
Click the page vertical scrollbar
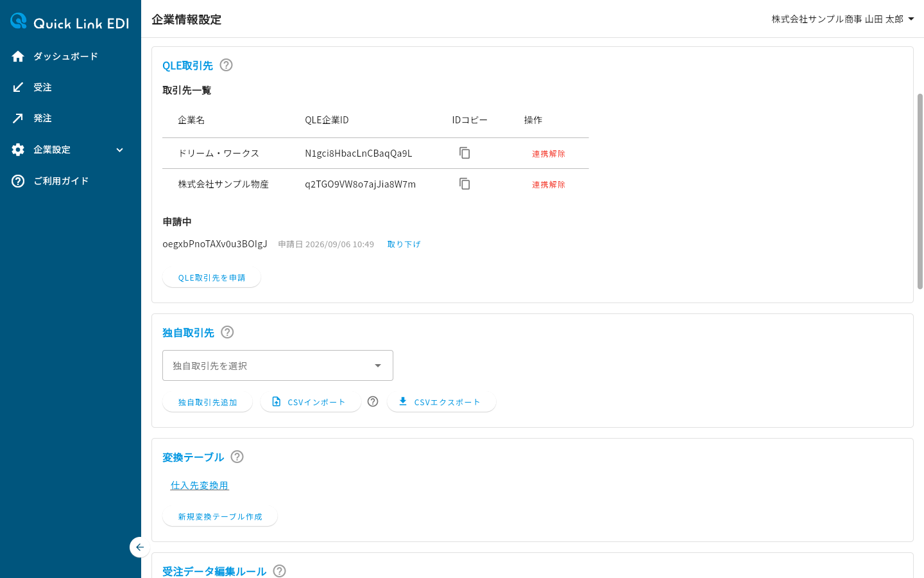pyautogui.click(x=920, y=191)
